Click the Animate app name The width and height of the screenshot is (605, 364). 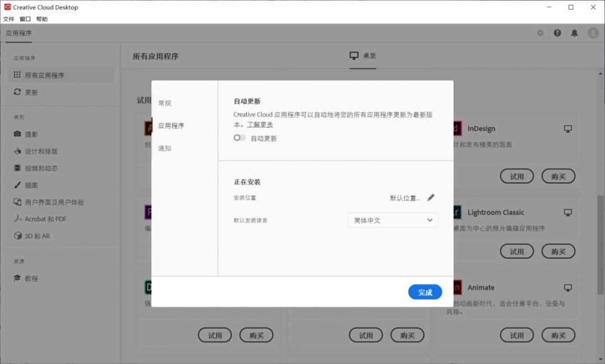click(x=481, y=288)
